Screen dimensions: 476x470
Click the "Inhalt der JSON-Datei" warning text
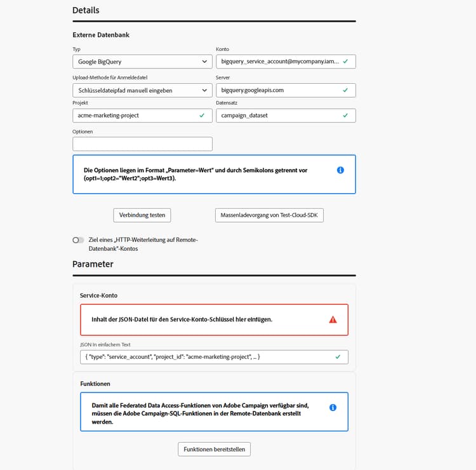pos(182,319)
